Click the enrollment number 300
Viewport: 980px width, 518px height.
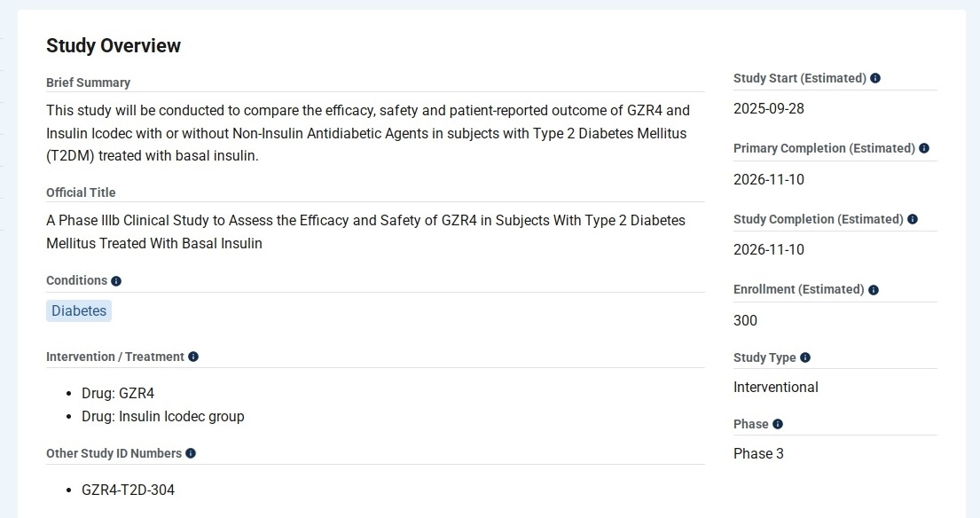745,320
